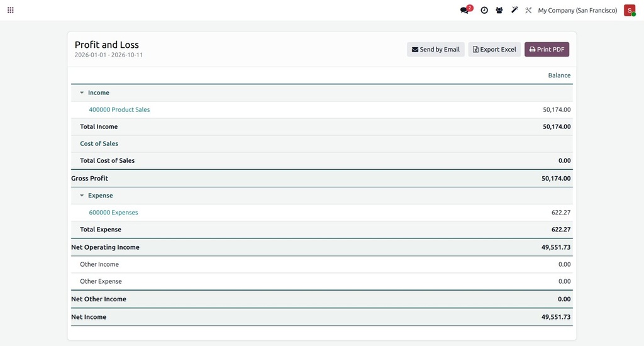644x346 pixels.
Task: Click Net Income value 49,551.73
Action: pos(556,317)
